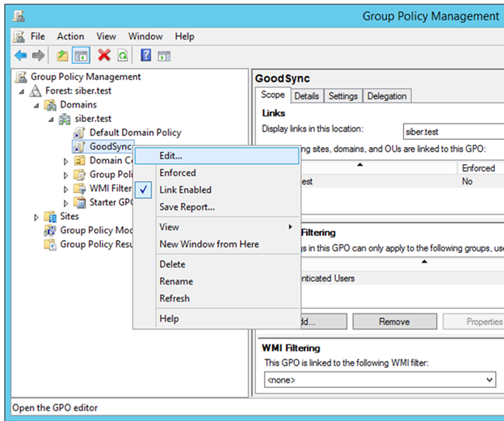Click the Group Policy Modeling icon

[x=50, y=230]
